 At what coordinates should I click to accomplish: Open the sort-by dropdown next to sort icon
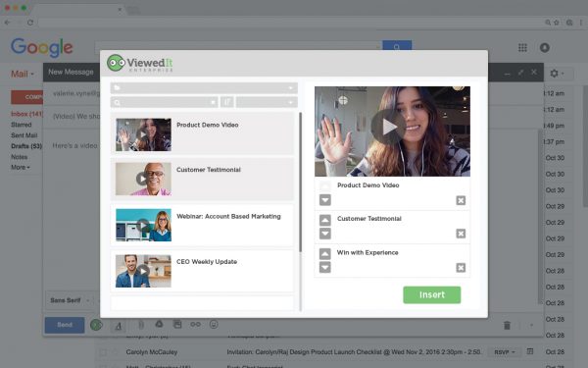point(267,102)
